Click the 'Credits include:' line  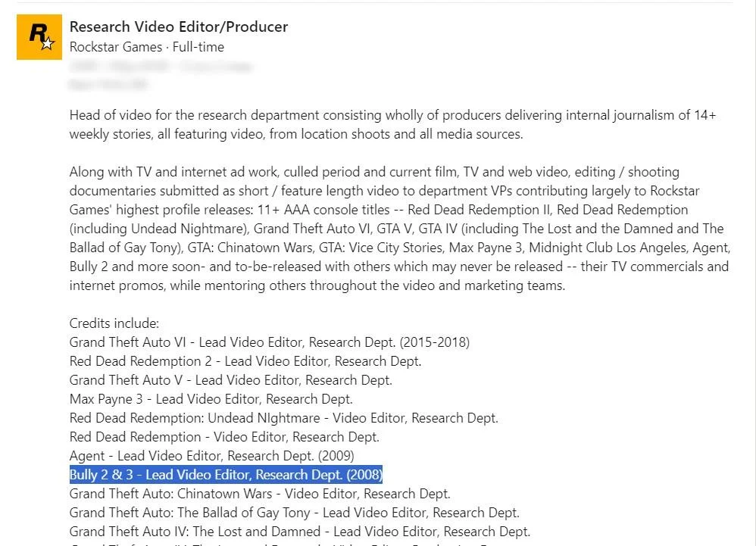114,323
